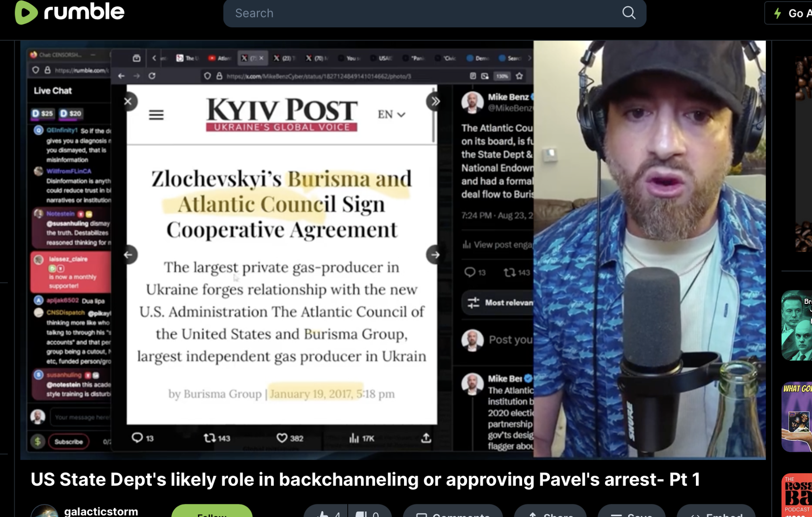
Task: In the video, click Mike Benz profile picture atop tweet
Action: tap(472, 103)
